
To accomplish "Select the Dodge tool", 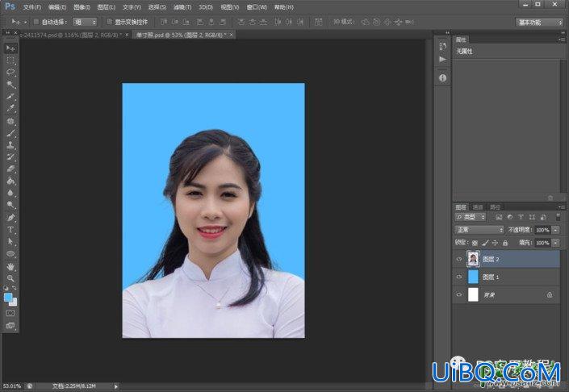I will 10,205.
